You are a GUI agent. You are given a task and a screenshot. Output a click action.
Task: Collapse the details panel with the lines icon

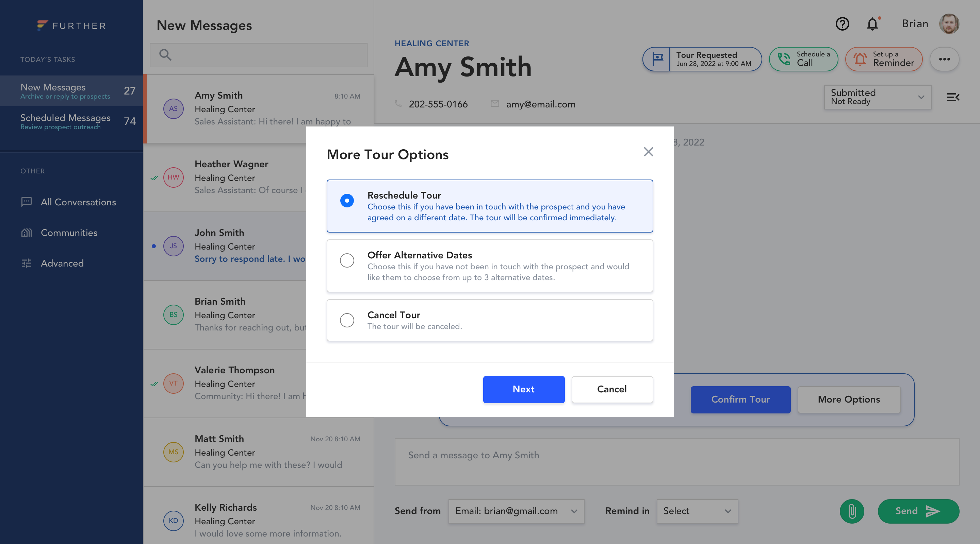953,97
